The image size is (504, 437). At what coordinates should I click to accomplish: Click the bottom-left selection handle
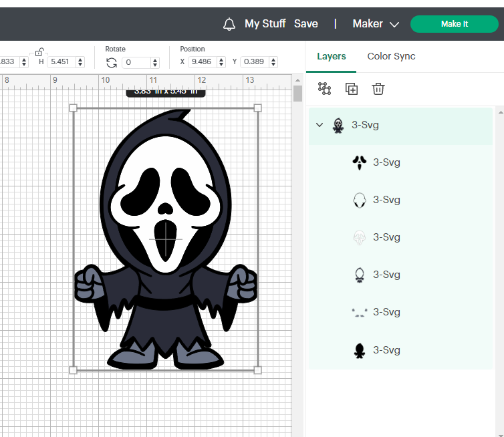click(x=74, y=370)
